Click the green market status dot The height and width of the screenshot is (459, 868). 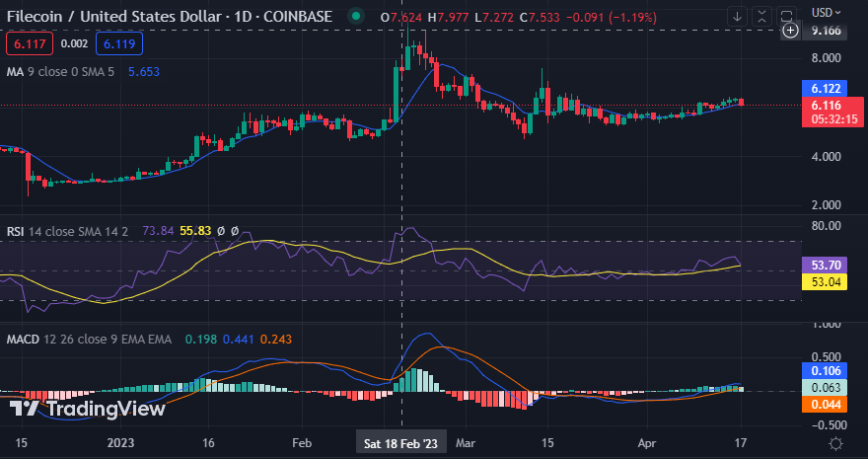coord(356,17)
